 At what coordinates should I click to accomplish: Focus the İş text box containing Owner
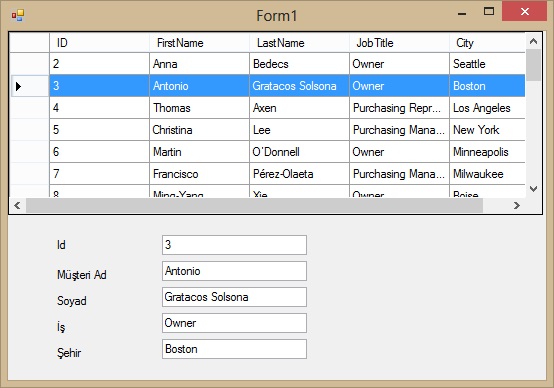pos(234,323)
